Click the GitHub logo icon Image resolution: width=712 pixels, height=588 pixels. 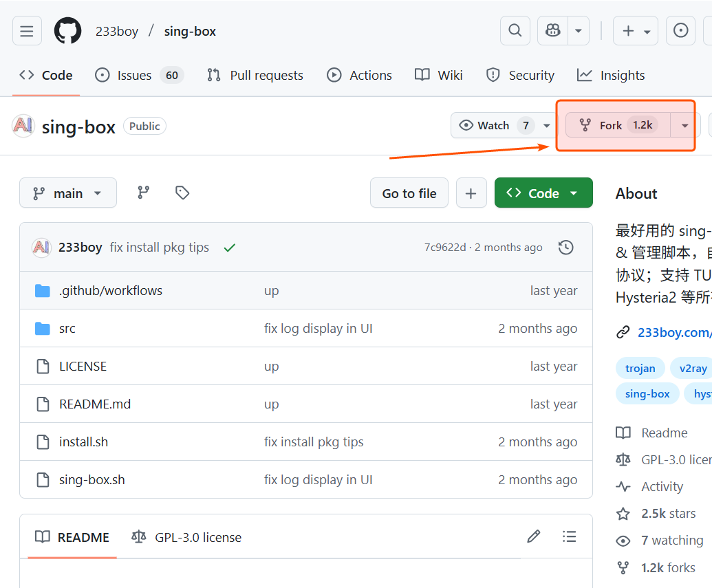coord(67,31)
